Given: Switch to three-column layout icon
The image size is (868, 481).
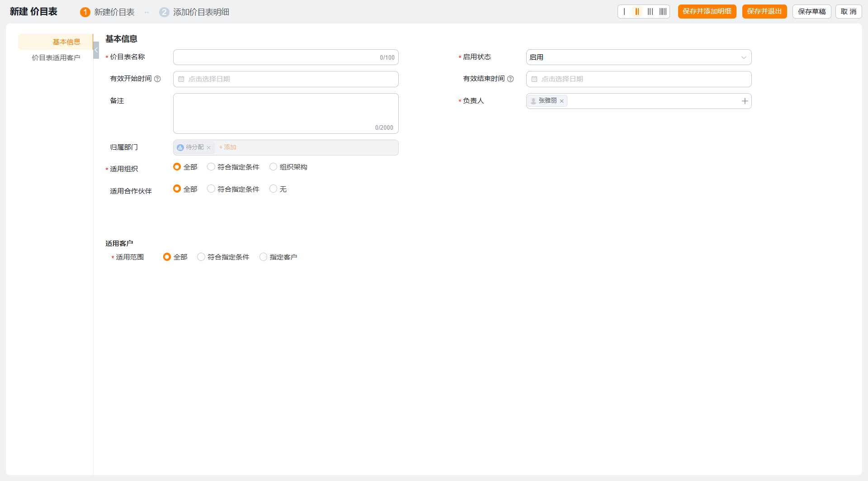Looking at the screenshot, I should pyautogui.click(x=650, y=12).
